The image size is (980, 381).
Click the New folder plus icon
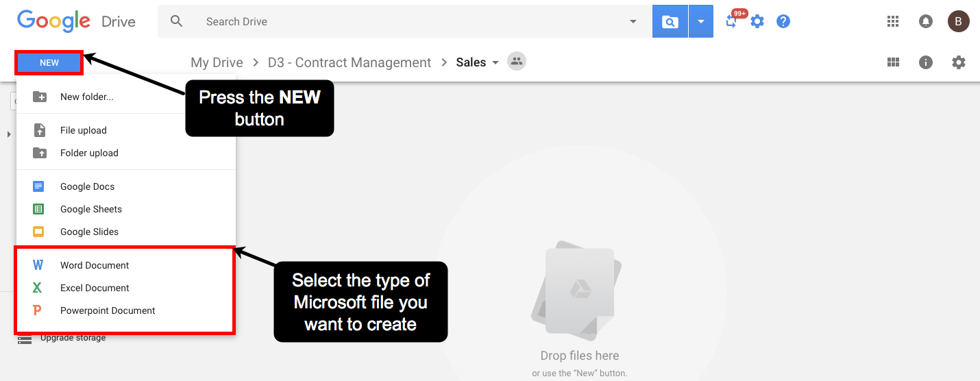[40, 97]
